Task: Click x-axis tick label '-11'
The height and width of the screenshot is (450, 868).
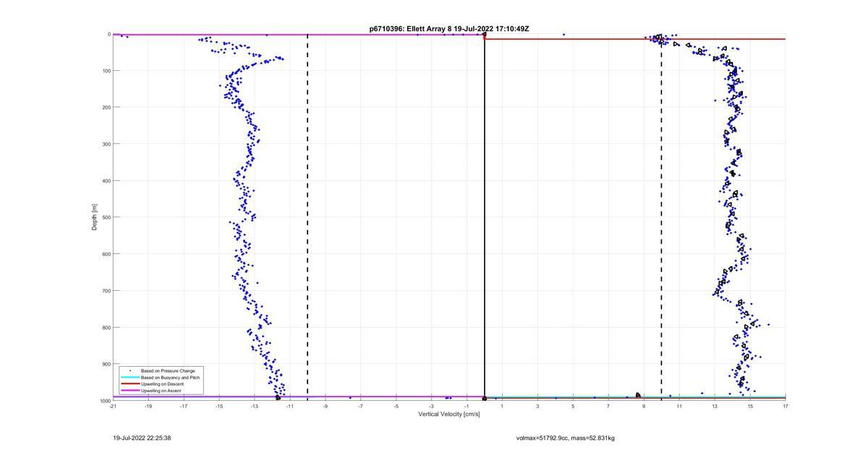Action: pos(290,407)
